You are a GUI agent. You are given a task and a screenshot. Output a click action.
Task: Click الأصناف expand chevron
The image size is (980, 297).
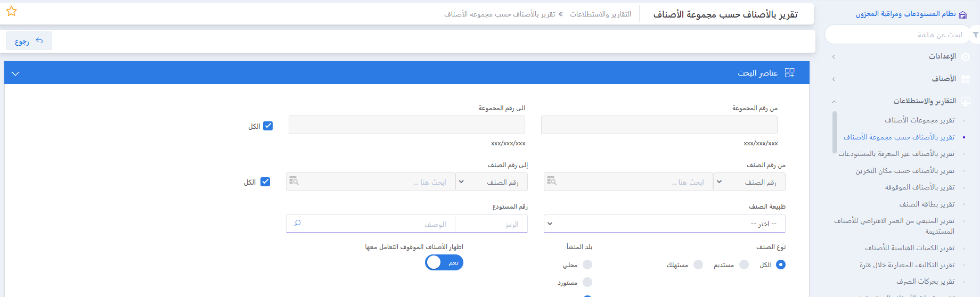(x=834, y=79)
